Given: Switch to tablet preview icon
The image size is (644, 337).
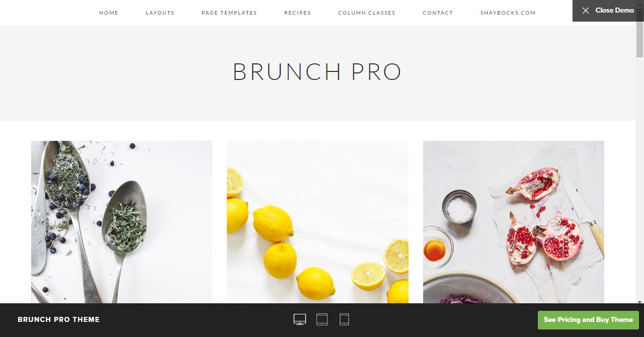Looking at the screenshot, I should coord(322,319).
